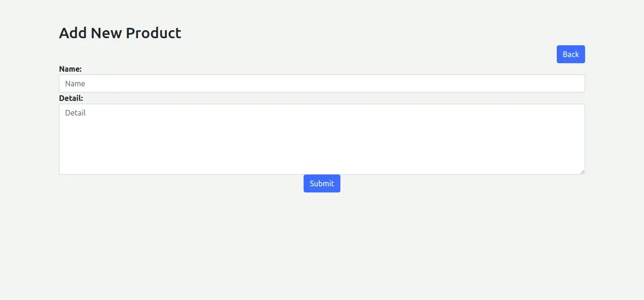Select the text box with Name placeholder
The height and width of the screenshot is (300, 644).
(322, 83)
